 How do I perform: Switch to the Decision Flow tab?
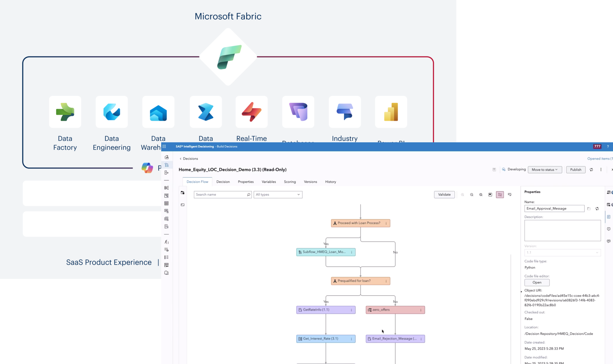point(197,182)
